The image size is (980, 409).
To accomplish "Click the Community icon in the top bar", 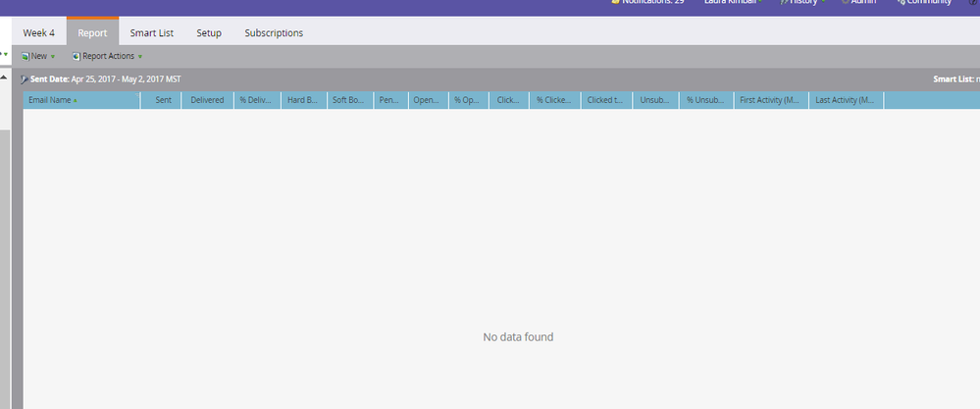I will coord(901,2).
